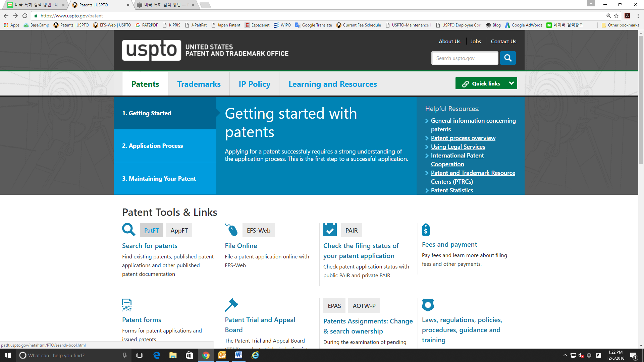Click the Patent forms document icon

(127, 305)
